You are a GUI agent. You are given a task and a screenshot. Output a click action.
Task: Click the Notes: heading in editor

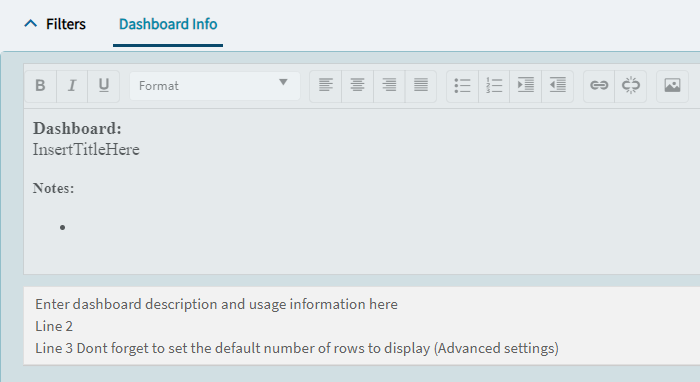point(54,188)
